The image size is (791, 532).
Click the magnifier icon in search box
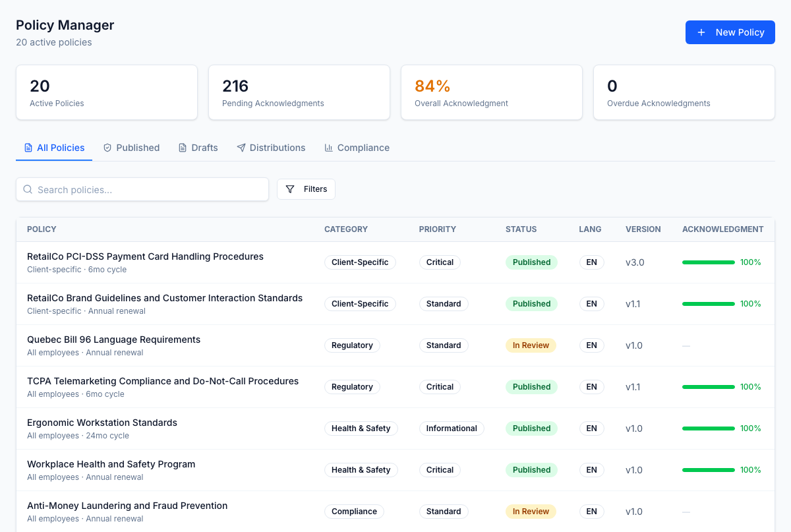28,189
